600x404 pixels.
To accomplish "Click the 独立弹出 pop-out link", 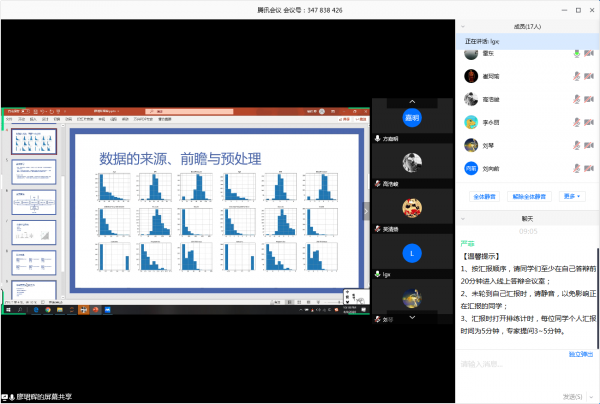I will 581,355.
